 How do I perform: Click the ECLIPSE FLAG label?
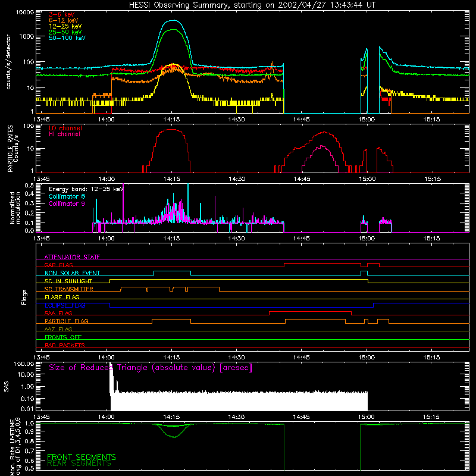pyautogui.click(x=65, y=305)
